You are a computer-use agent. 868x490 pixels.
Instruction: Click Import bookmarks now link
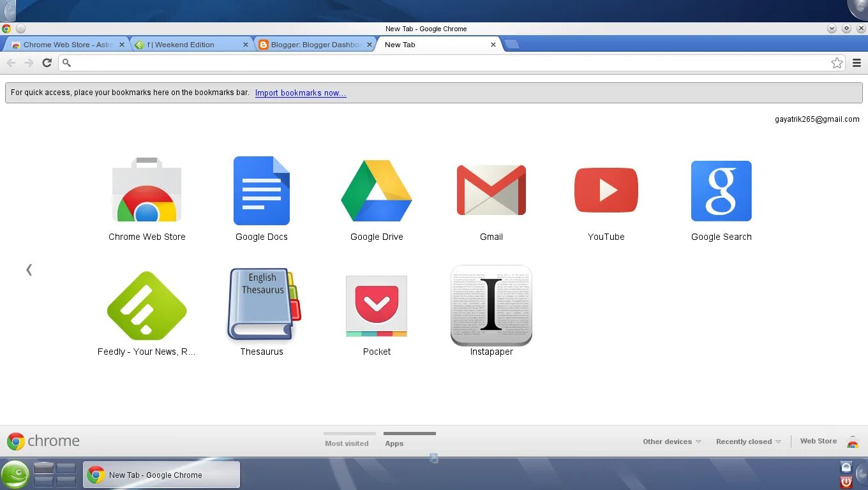point(301,93)
